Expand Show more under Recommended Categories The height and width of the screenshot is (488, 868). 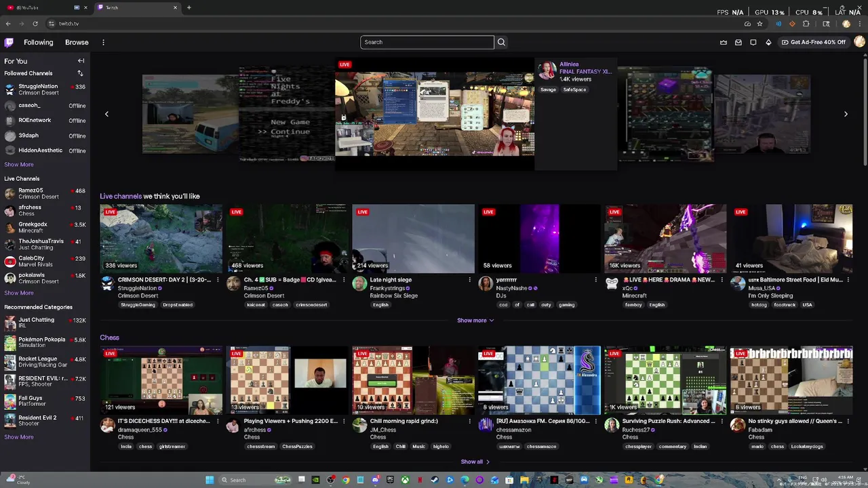point(19,437)
